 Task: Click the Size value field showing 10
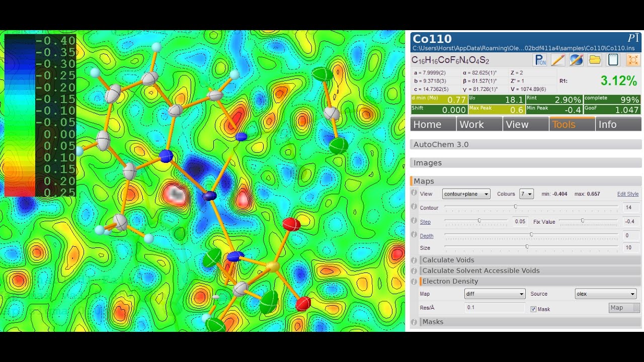pos(631,248)
